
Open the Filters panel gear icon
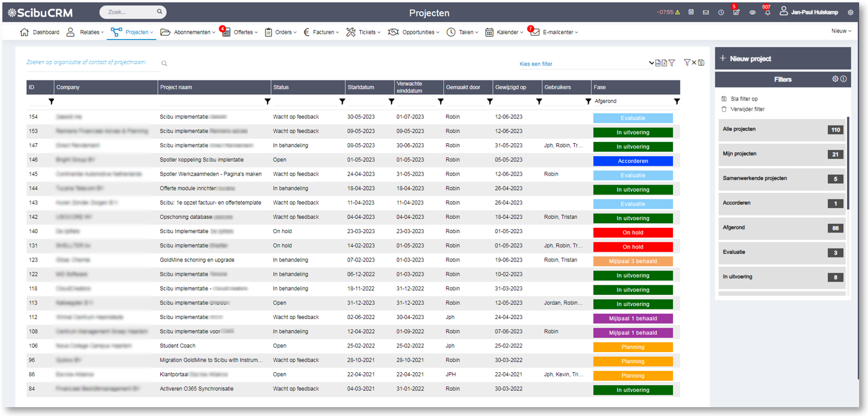click(835, 79)
